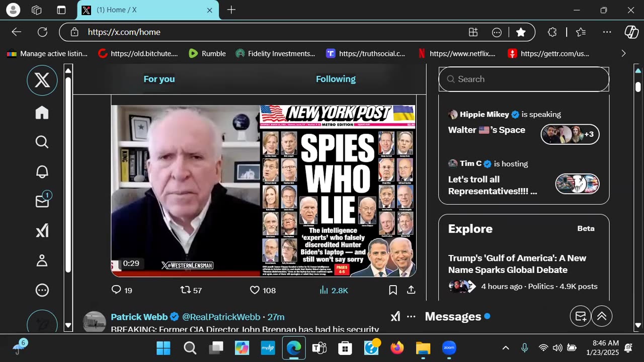View post analytics showing 2.8K
The width and height of the screenshot is (644, 362).
click(x=334, y=290)
